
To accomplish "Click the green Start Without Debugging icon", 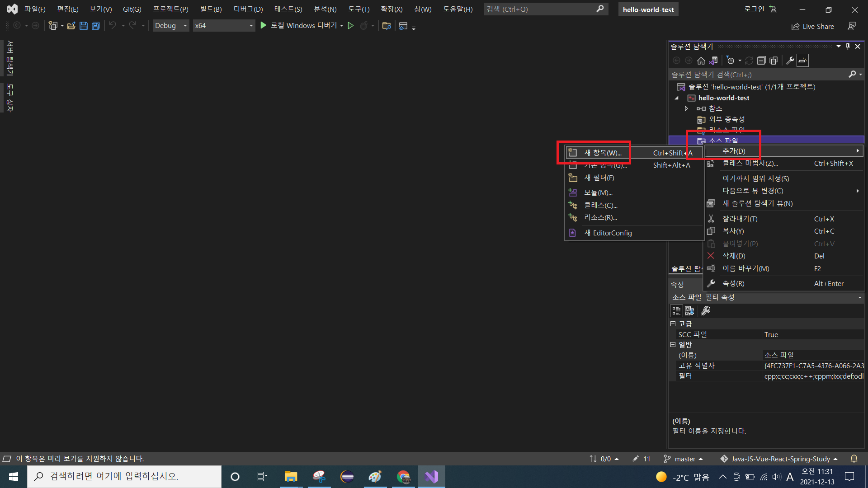I will tap(350, 26).
